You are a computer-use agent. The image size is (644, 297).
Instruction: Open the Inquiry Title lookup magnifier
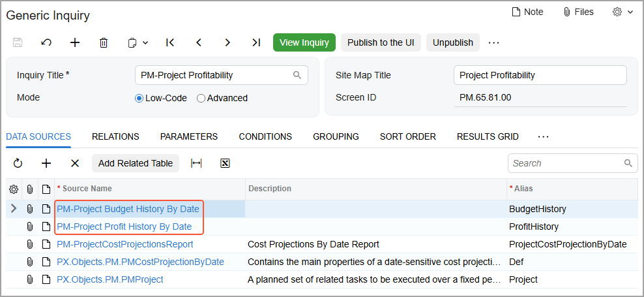[x=297, y=75]
